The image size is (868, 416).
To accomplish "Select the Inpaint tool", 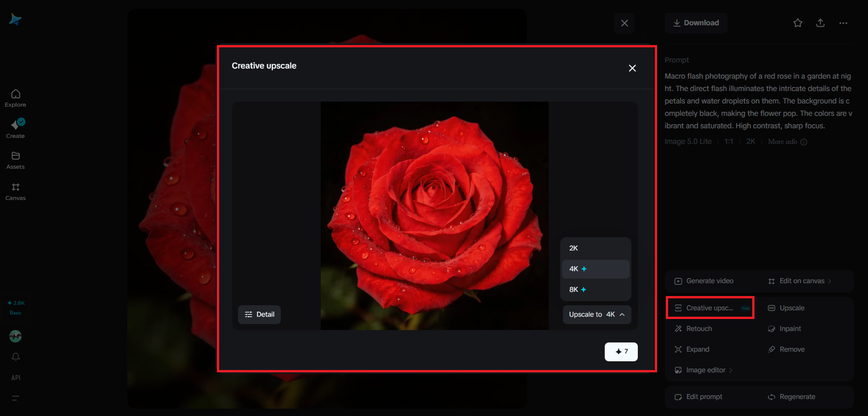I will tap(784, 329).
